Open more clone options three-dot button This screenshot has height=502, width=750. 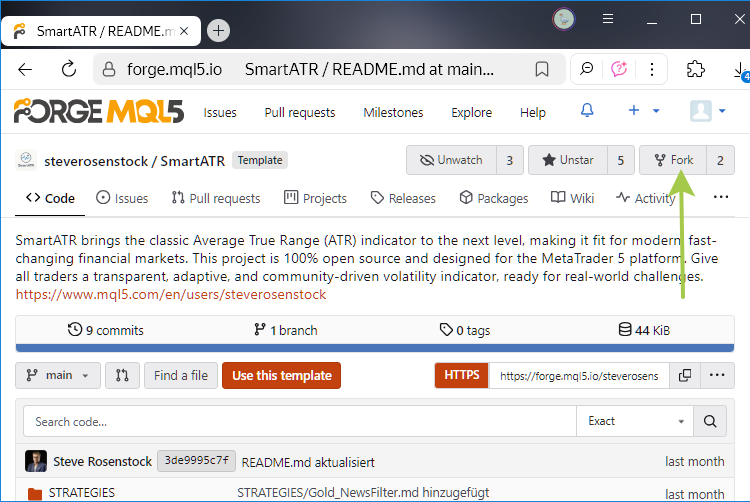717,375
